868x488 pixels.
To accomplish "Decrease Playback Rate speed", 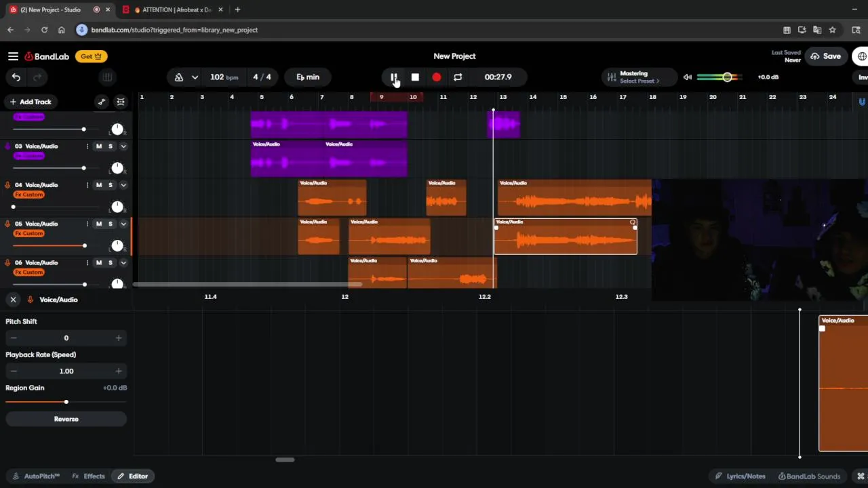I will [14, 371].
